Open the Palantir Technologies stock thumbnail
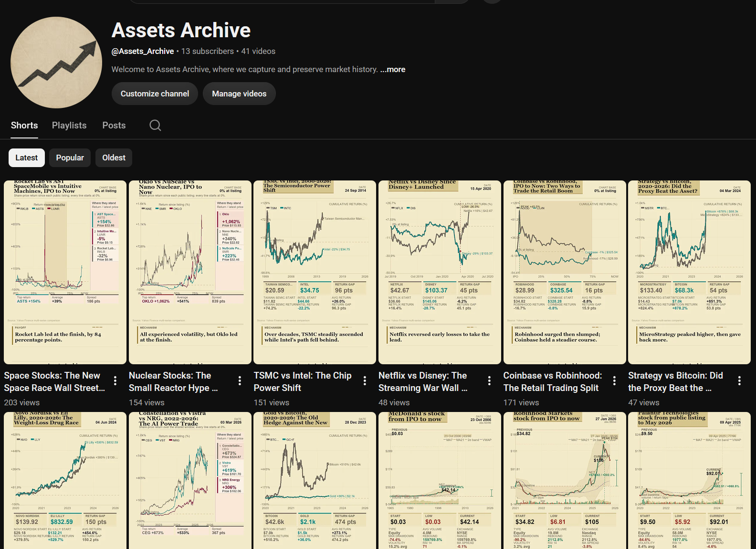The image size is (756, 549). 689,480
